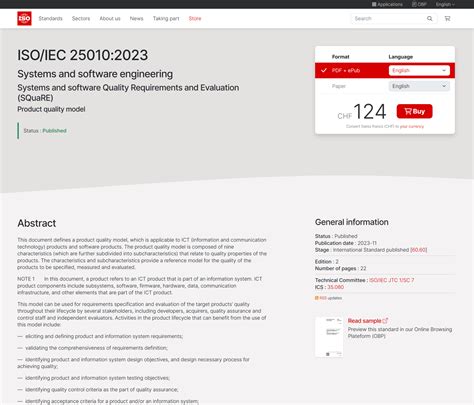Viewport: 474px width, 405px height.
Task: Expand the English site language menu
Action: click(445, 4)
